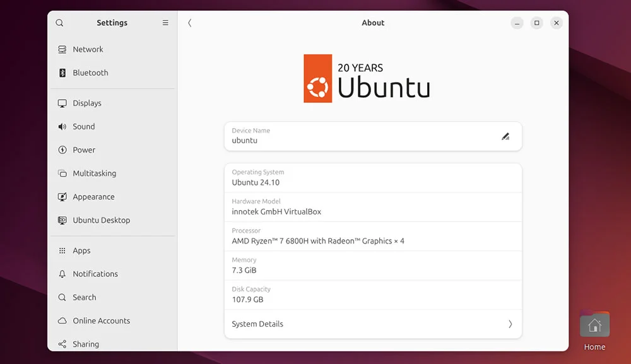The height and width of the screenshot is (364, 631).
Task: Click the Sound speaker icon
Action: (x=62, y=127)
